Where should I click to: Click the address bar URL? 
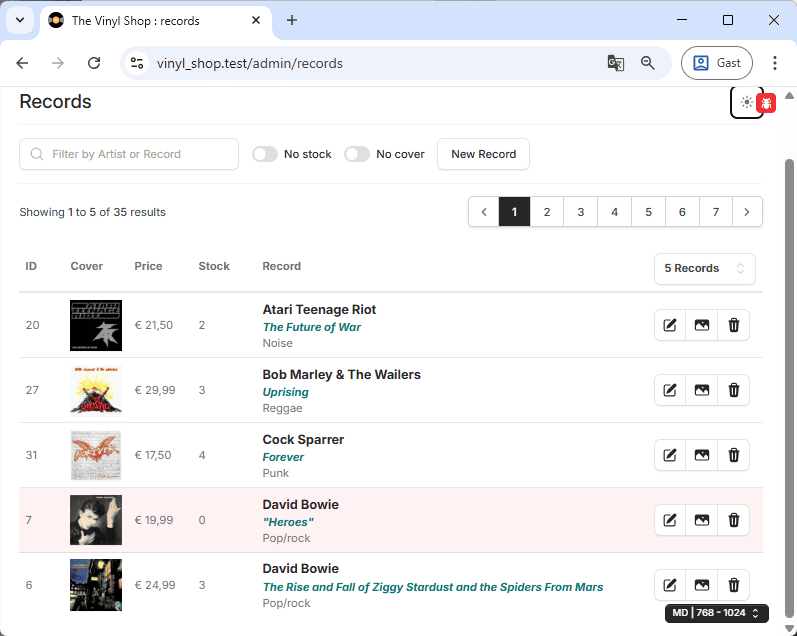[250, 64]
